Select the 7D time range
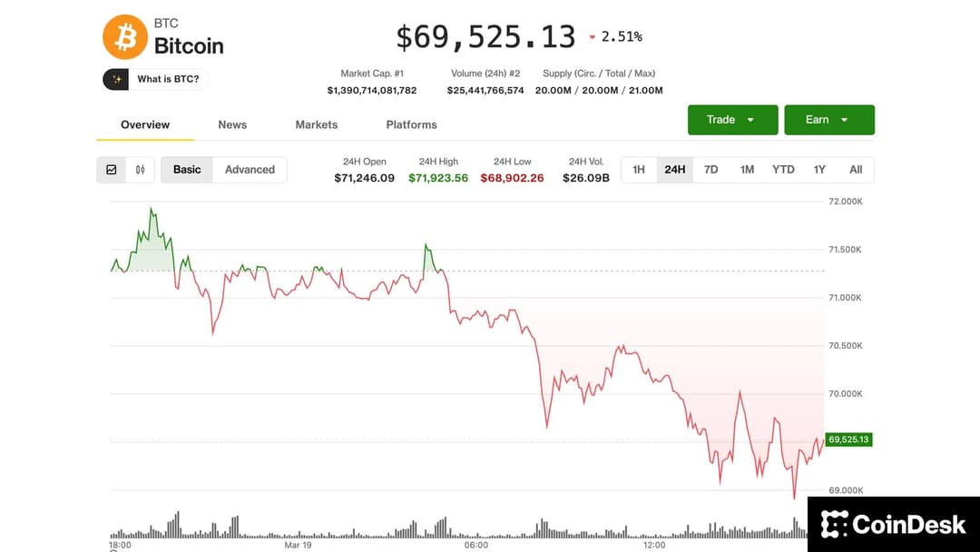 point(711,170)
